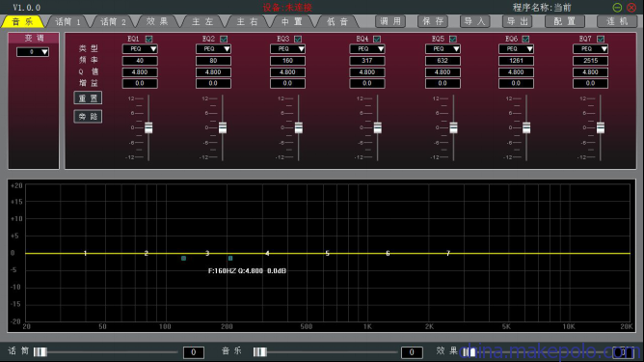Click the EQ2 frequency field showing 80
The height and width of the screenshot is (362, 644).
(x=214, y=61)
